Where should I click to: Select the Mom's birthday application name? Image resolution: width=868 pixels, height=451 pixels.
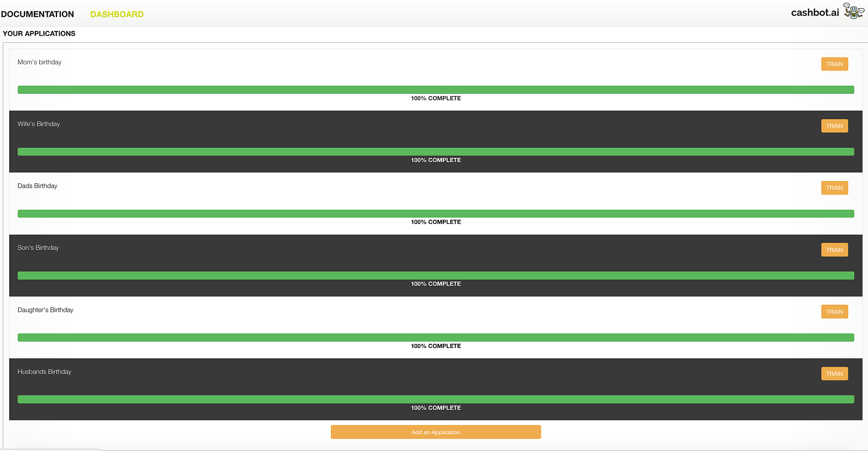pyautogui.click(x=40, y=62)
